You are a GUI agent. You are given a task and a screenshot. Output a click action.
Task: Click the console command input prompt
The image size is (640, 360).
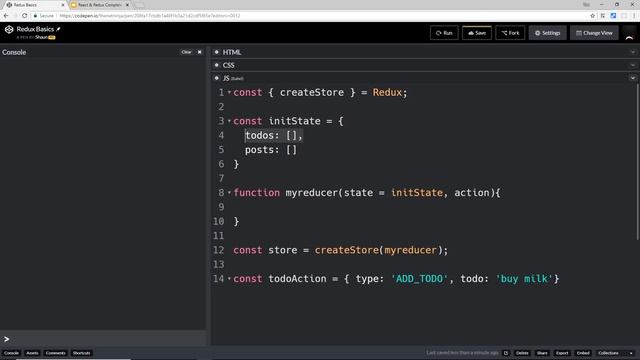coord(103,339)
